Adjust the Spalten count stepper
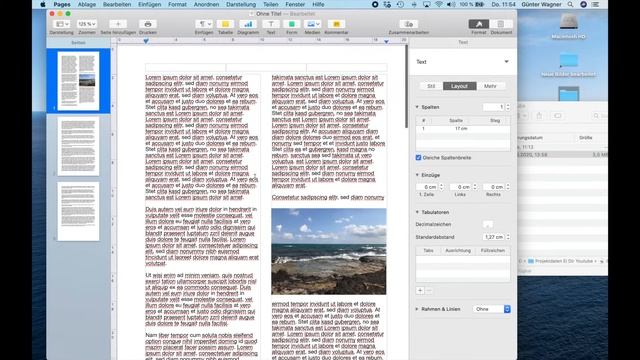Viewport: 640px width, 360px height. (x=508, y=107)
